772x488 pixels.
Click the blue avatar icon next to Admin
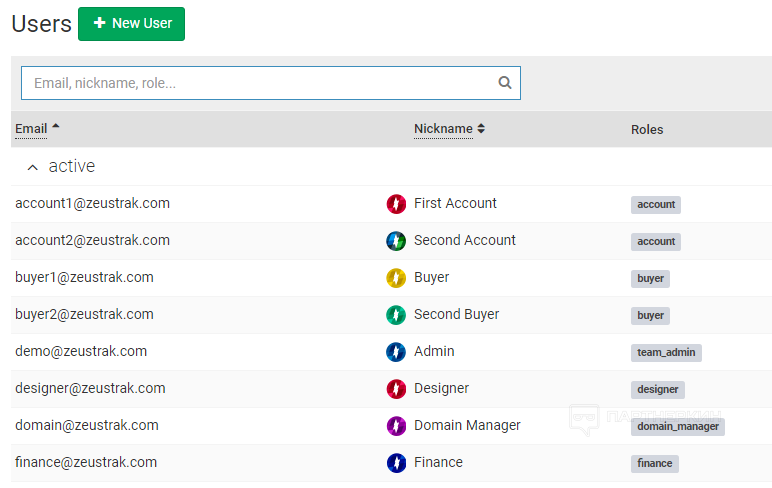(396, 352)
